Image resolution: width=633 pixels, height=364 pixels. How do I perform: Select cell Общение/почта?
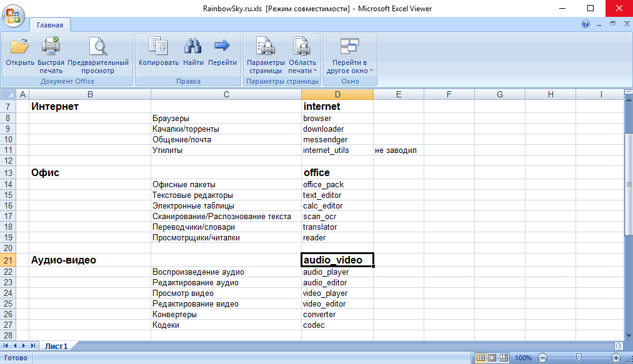pos(226,140)
